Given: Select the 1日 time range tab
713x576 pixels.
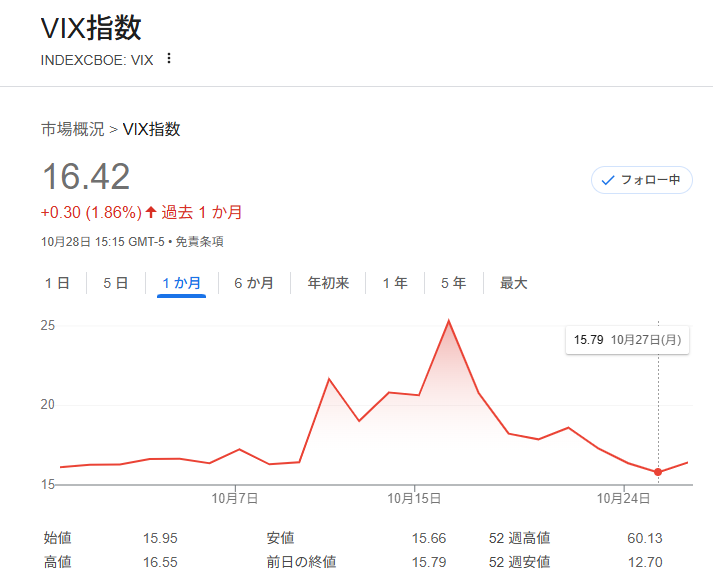Looking at the screenshot, I should point(57,283).
